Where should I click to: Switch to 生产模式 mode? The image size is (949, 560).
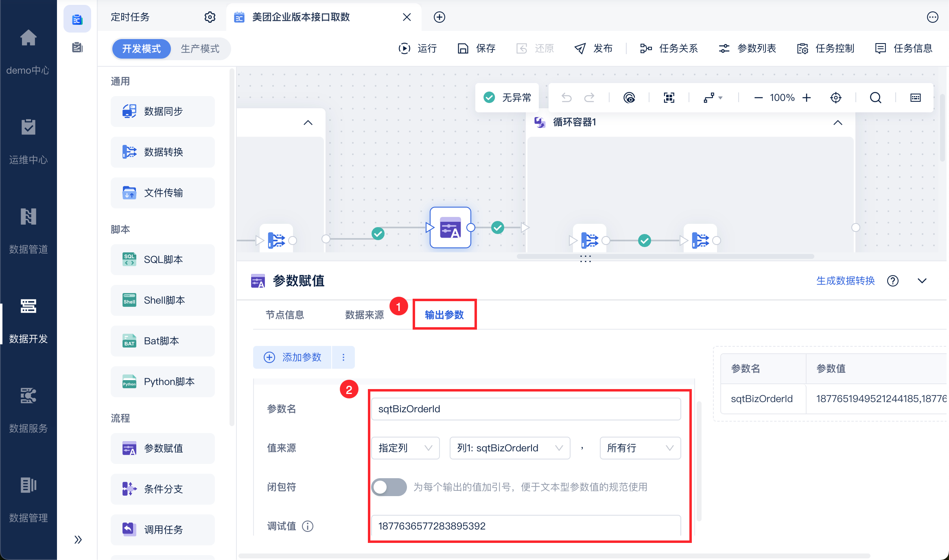coord(200,49)
